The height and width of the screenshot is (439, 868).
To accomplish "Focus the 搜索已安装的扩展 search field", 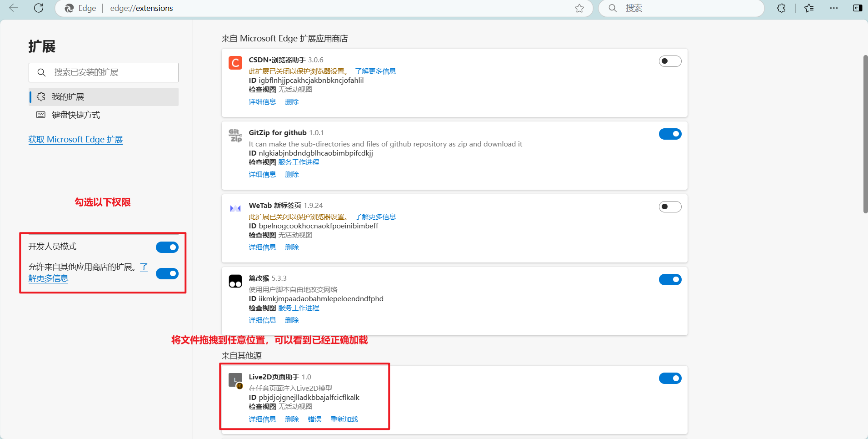I will [104, 72].
